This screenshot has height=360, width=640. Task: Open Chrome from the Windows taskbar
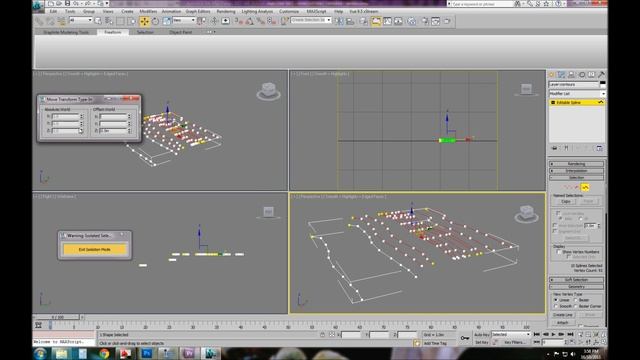(104, 353)
